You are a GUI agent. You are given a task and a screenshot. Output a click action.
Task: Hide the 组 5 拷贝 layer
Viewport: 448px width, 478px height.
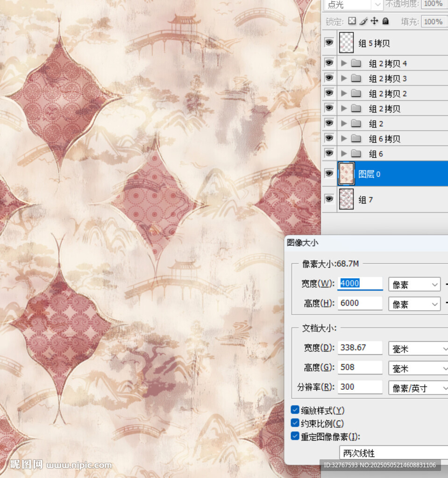pos(329,43)
